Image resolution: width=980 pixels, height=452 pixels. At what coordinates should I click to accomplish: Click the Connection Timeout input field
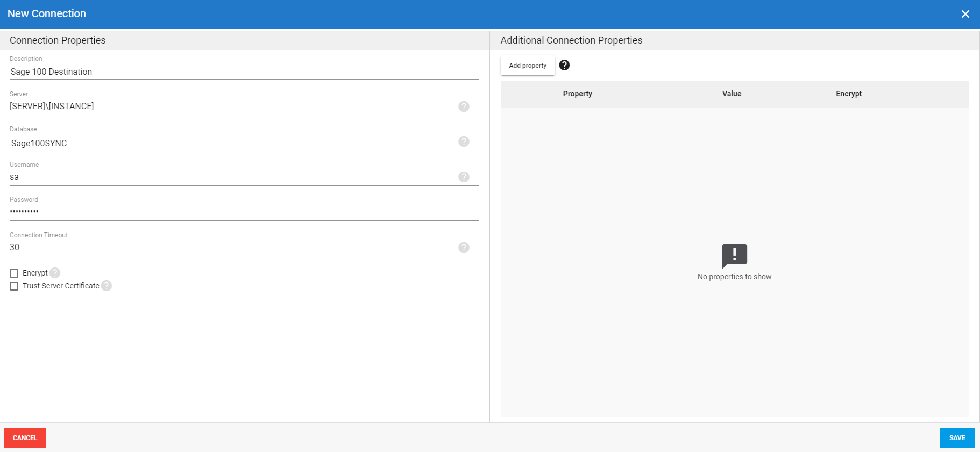(231, 248)
